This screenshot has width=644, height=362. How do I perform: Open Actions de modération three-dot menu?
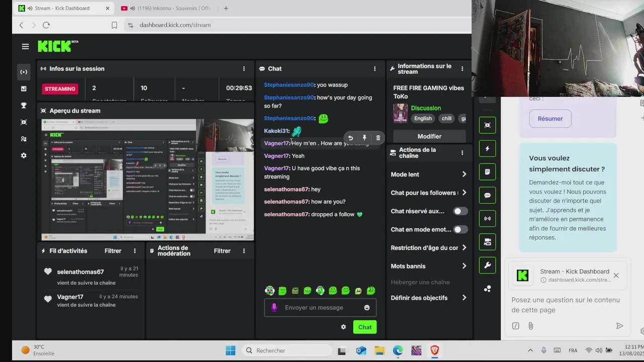(x=244, y=251)
